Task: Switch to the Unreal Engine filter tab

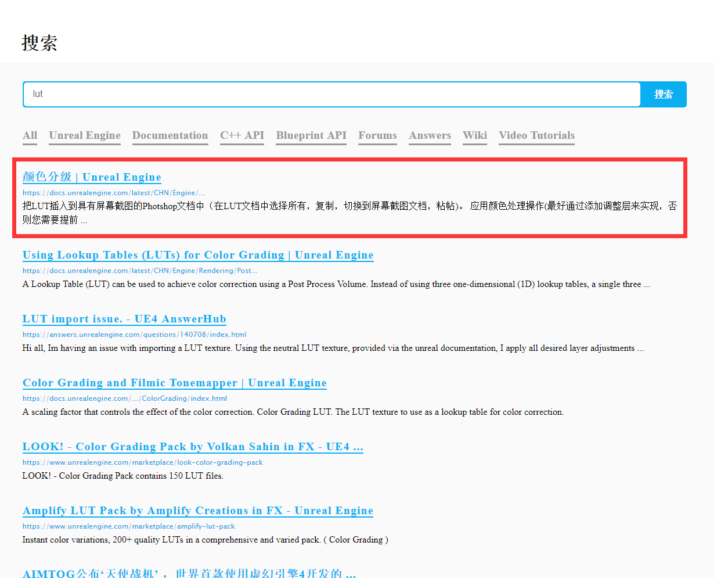Action: (85, 135)
